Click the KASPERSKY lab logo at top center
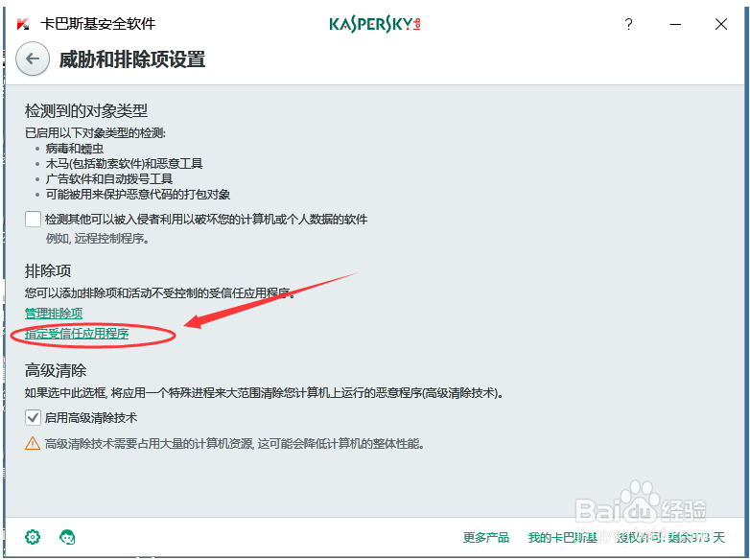 tap(375, 24)
